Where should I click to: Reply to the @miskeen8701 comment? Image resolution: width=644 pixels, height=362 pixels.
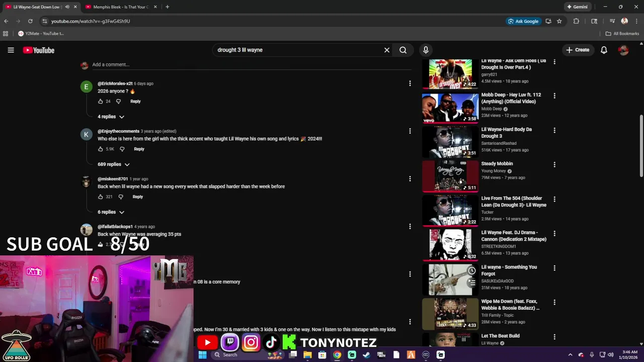[x=137, y=197]
